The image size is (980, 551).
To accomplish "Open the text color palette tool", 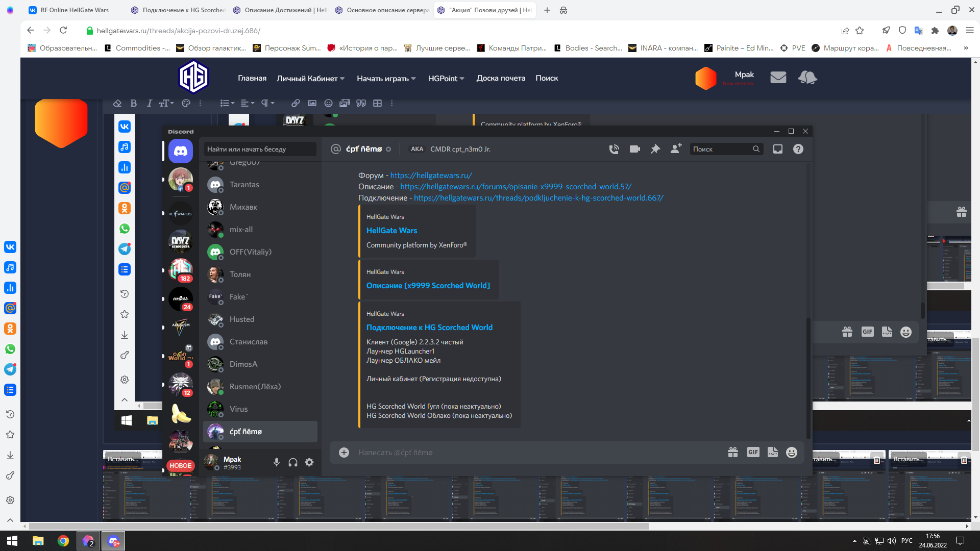I will pyautogui.click(x=186, y=103).
